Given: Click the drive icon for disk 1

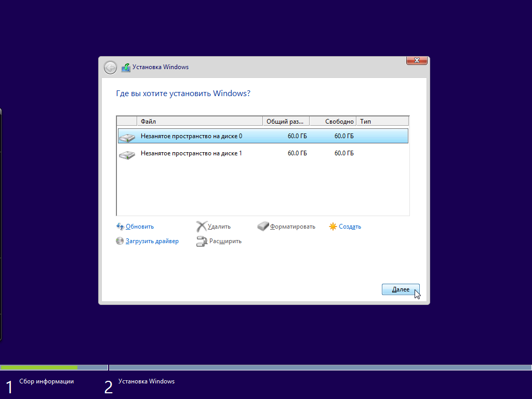Looking at the screenshot, I should point(127,155).
